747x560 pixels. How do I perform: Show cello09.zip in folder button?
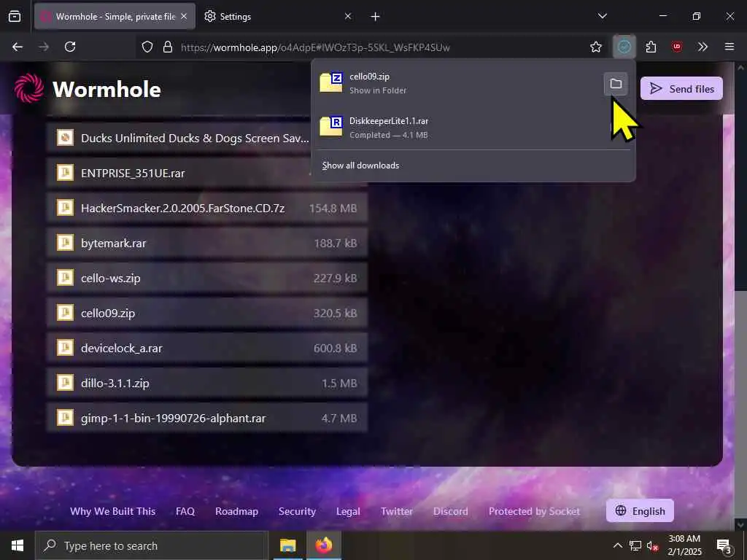pos(616,84)
